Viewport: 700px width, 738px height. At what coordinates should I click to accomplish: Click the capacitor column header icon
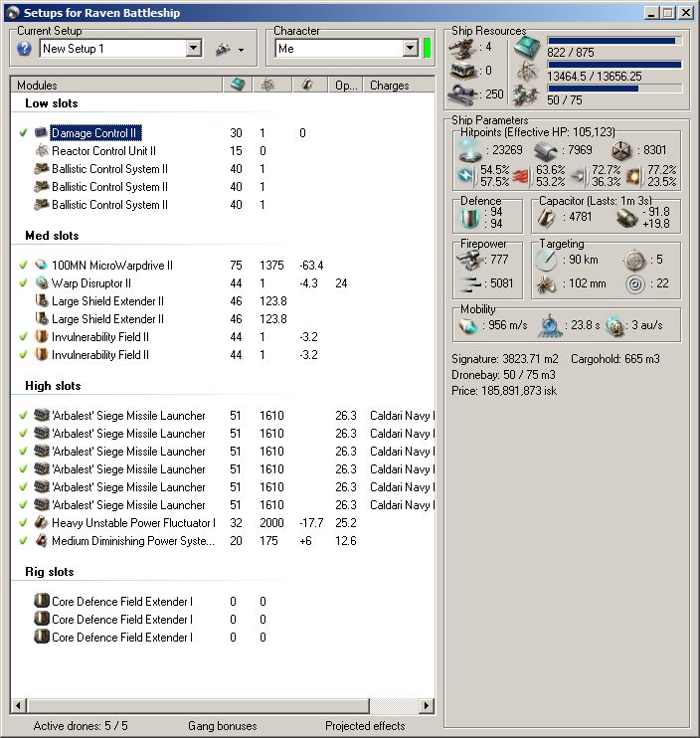point(307,85)
